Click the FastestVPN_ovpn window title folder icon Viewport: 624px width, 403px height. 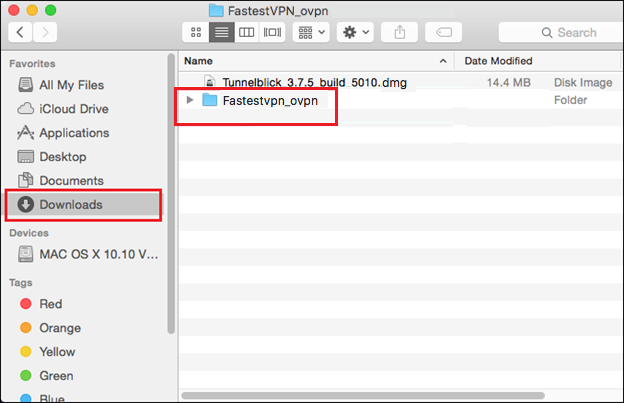216,11
